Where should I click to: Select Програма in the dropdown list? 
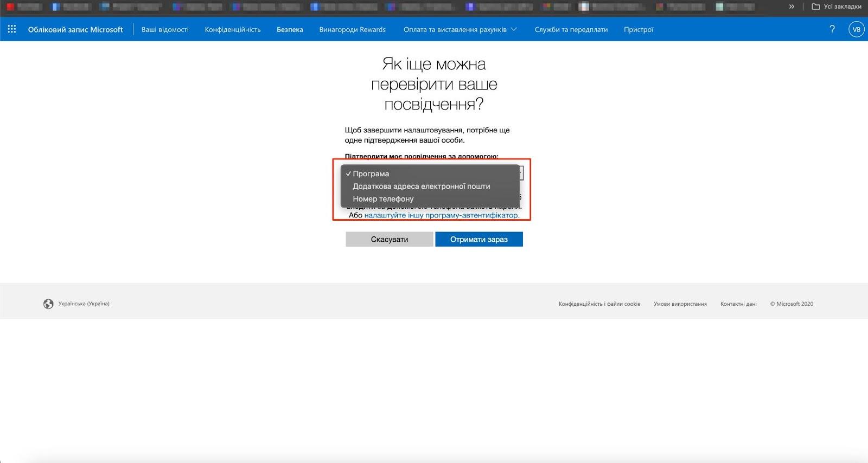[x=371, y=173]
